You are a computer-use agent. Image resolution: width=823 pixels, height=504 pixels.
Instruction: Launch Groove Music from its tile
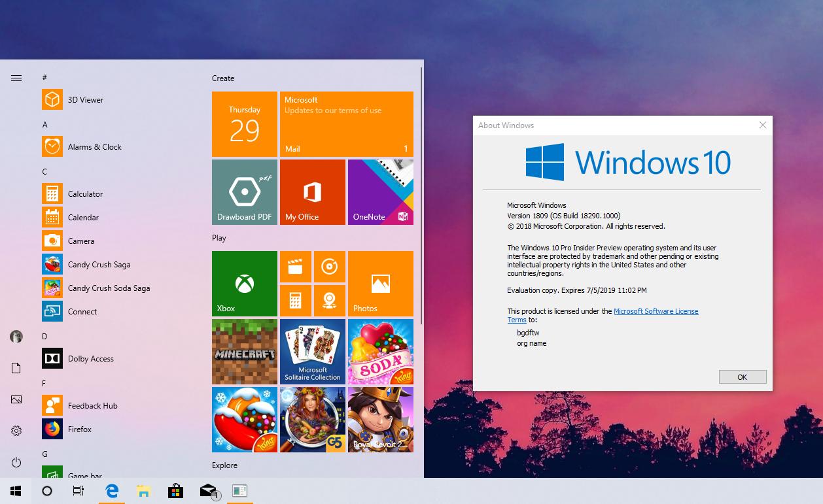pyautogui.click(x=330, y=267)
